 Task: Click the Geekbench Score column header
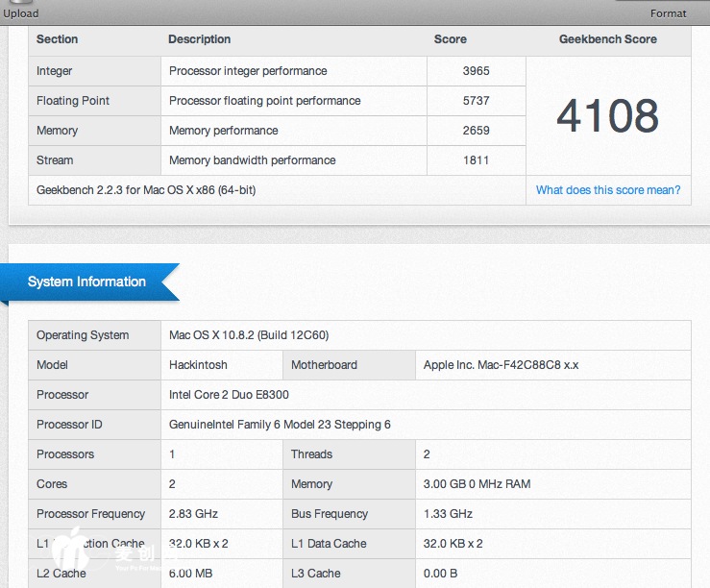607,39
